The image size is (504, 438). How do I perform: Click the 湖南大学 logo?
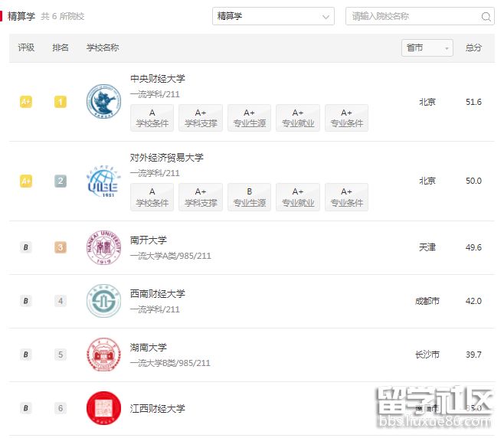[x=104, y=355]
